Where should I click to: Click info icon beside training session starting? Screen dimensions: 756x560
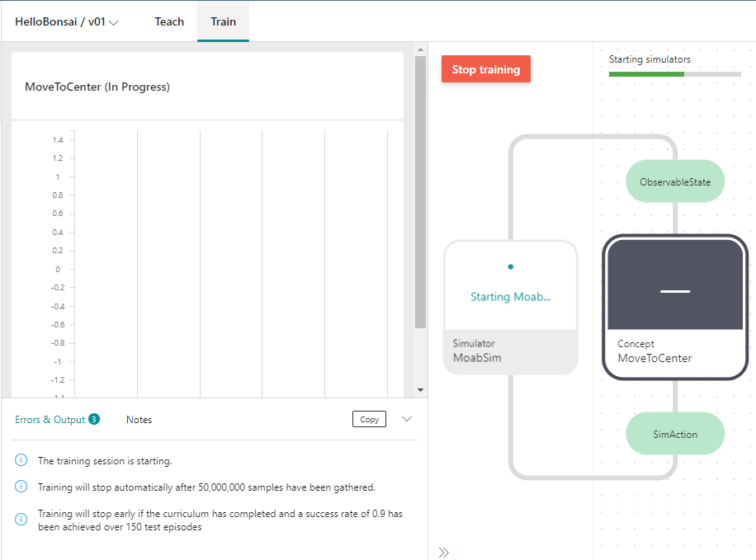tap(21, 461)
